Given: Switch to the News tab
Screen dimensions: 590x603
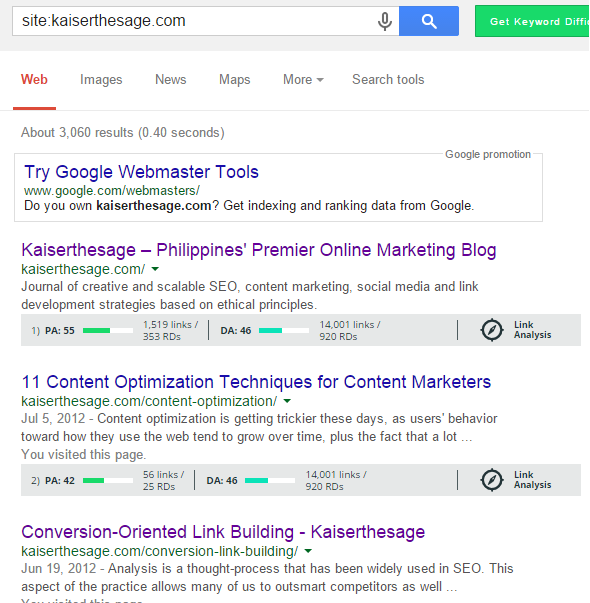Looking at the screenshot, I should point(171,80).
